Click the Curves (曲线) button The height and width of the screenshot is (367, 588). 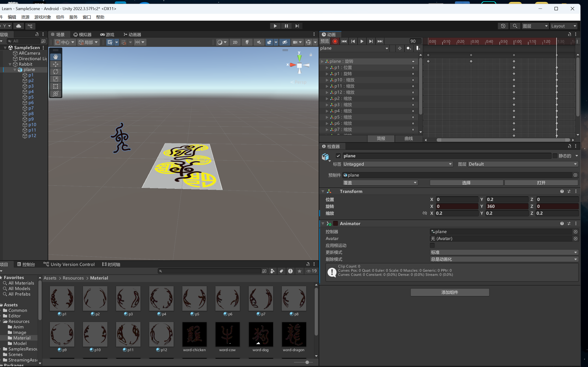tap(408, 138)
